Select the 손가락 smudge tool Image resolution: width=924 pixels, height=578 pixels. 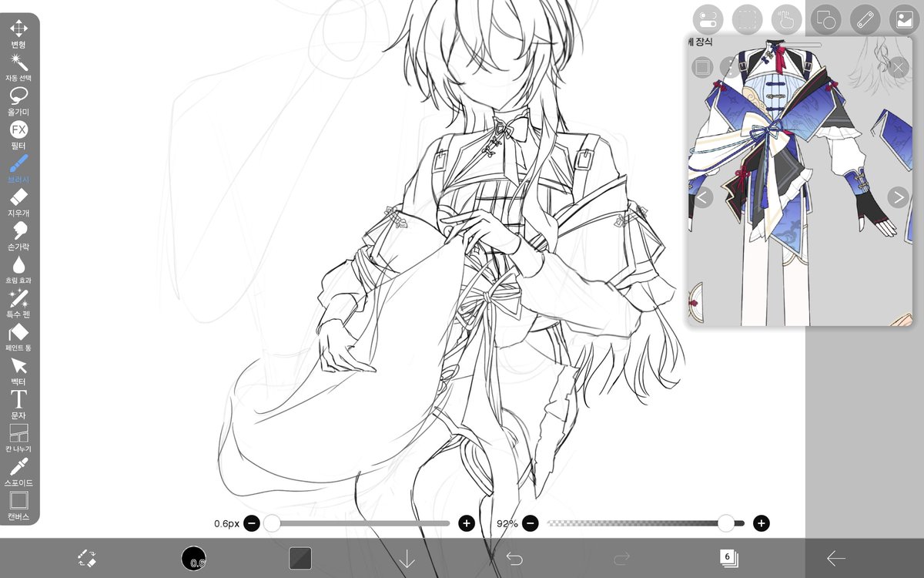click(18, 236)
